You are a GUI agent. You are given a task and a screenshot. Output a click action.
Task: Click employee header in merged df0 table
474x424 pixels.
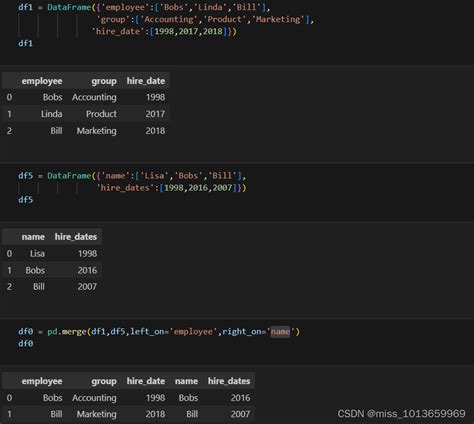click(42, 381)
